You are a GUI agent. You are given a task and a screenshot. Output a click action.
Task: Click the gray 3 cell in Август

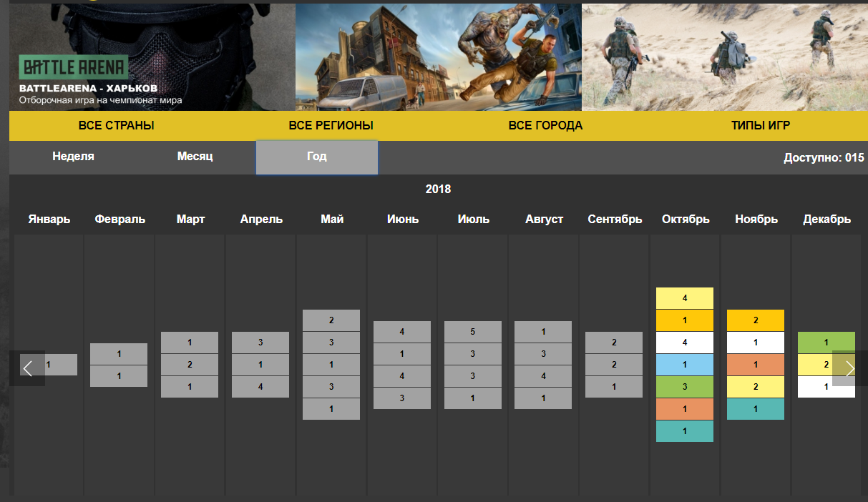[x=543, y=354]
